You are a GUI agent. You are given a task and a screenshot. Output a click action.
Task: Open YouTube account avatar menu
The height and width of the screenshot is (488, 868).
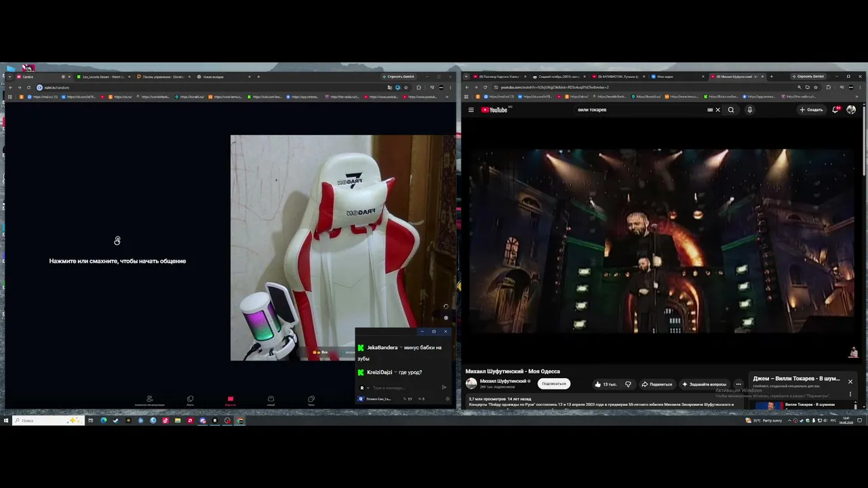pyautogui.click(x=851, y=110)
